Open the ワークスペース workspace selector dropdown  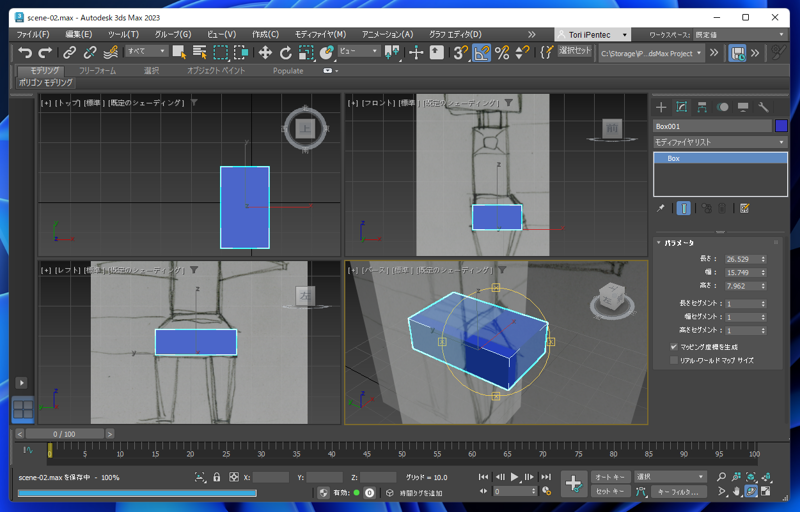[x=739, y=35]
